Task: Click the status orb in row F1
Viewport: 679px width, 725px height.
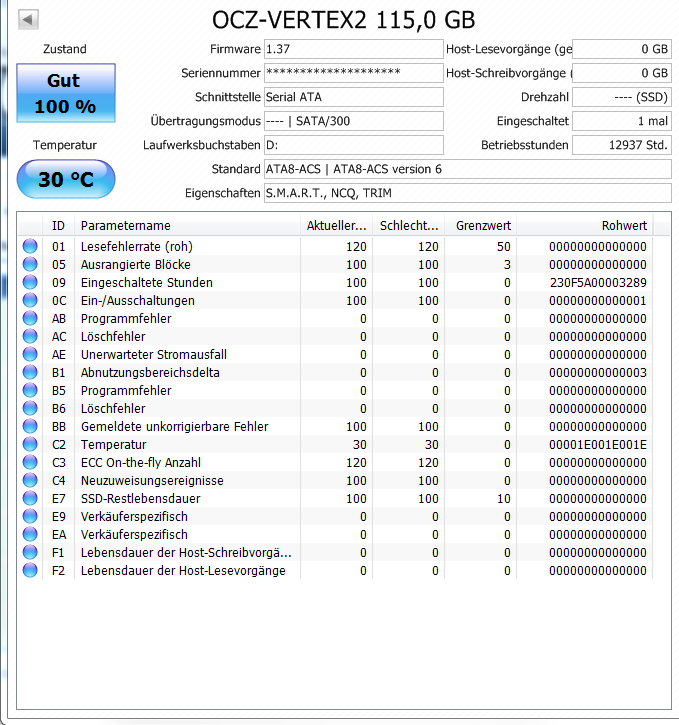Action: (30, 553)
